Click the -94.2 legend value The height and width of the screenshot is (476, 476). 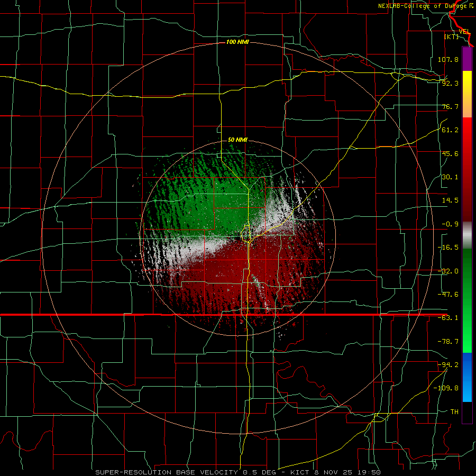tap(448, 364)
